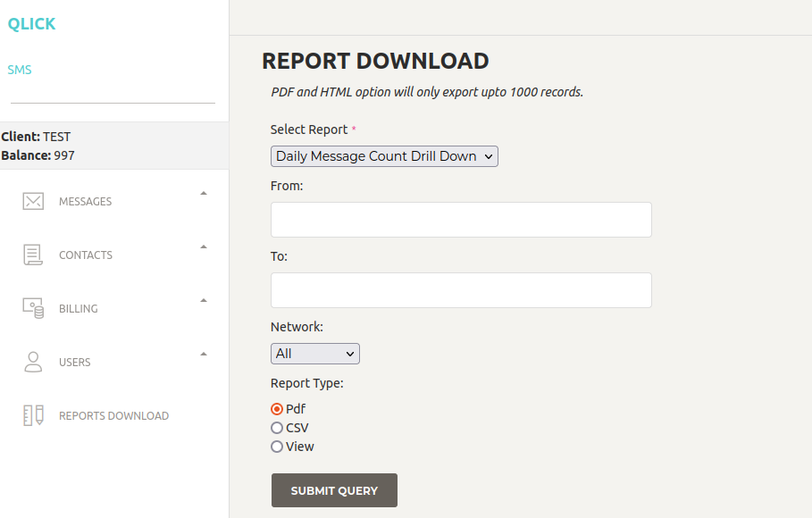Click the Messages envelope icon
The image size is (812, 518).
(x=33, y=201)
